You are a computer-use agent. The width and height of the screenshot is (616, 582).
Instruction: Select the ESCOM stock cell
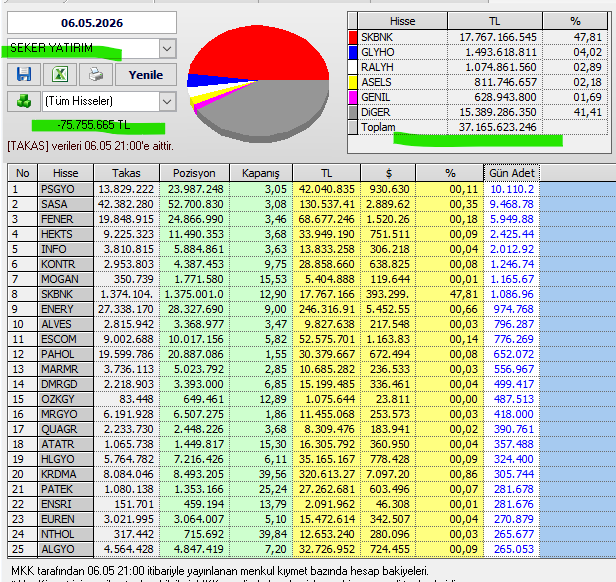[66, 339]
